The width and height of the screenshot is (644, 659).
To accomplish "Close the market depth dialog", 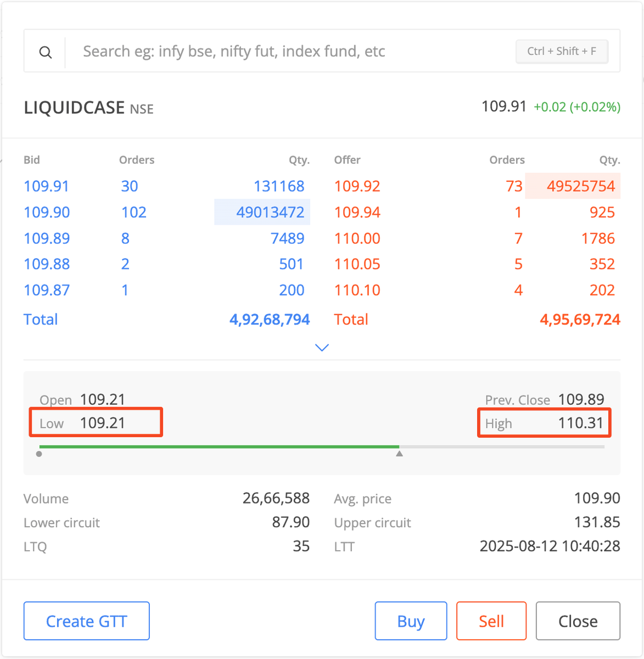I will [578, 621].
